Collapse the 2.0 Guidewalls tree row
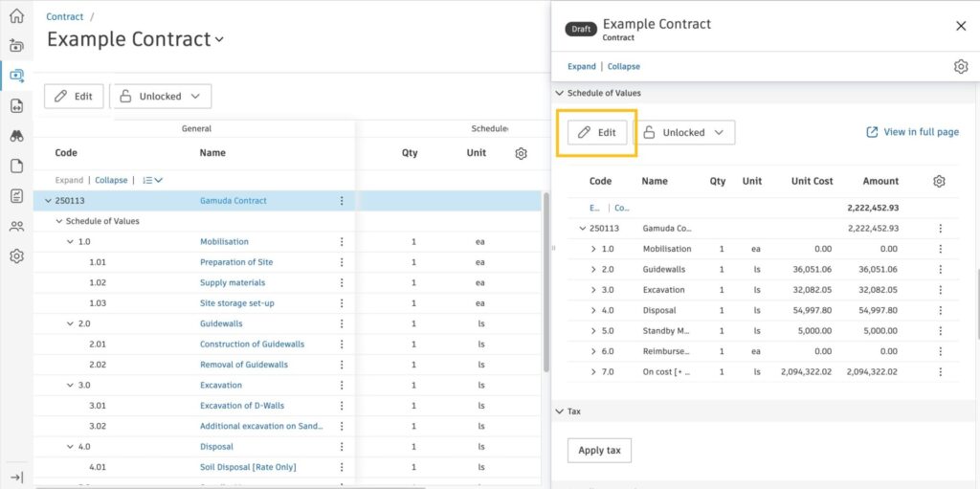 [70, 323]
